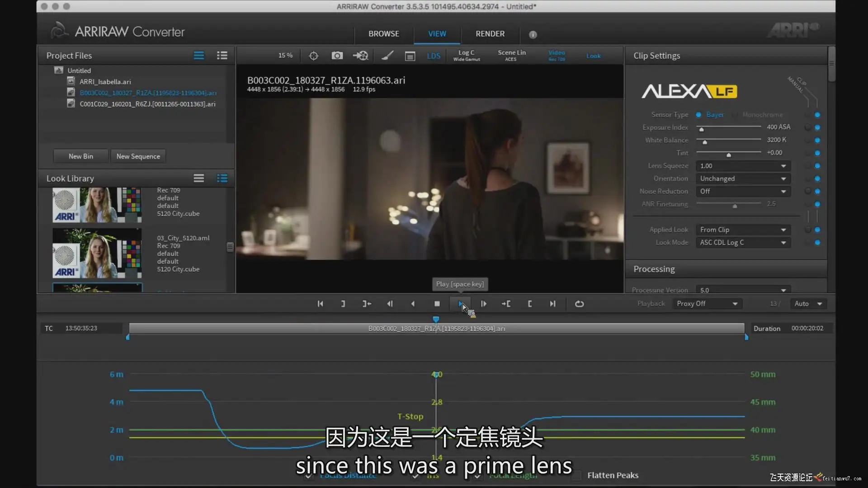Screen dimensions: 868x488
Task: Select the Bayer sensor type radio
Action: tap(698, 115)
